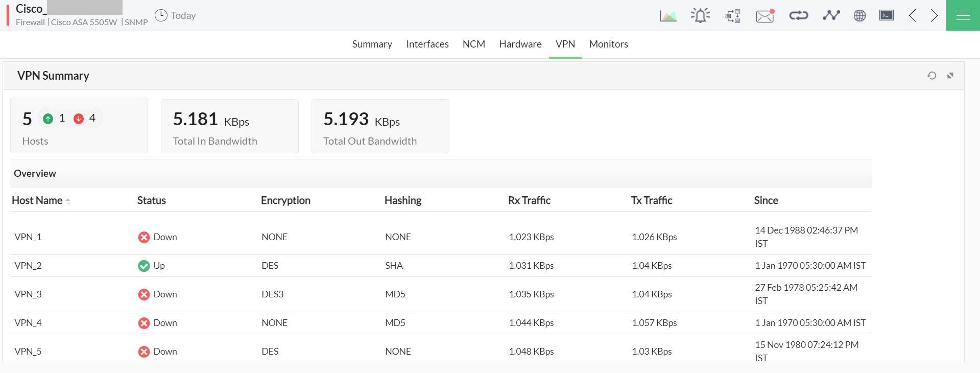Click the Today time period selector
980x373 pixels.
click(176, 16)
